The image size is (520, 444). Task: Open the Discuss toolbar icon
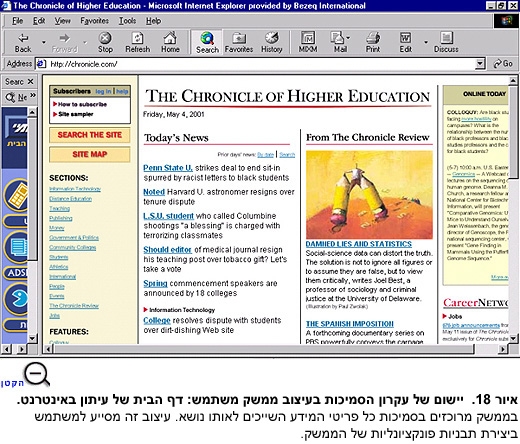point(446,43)
